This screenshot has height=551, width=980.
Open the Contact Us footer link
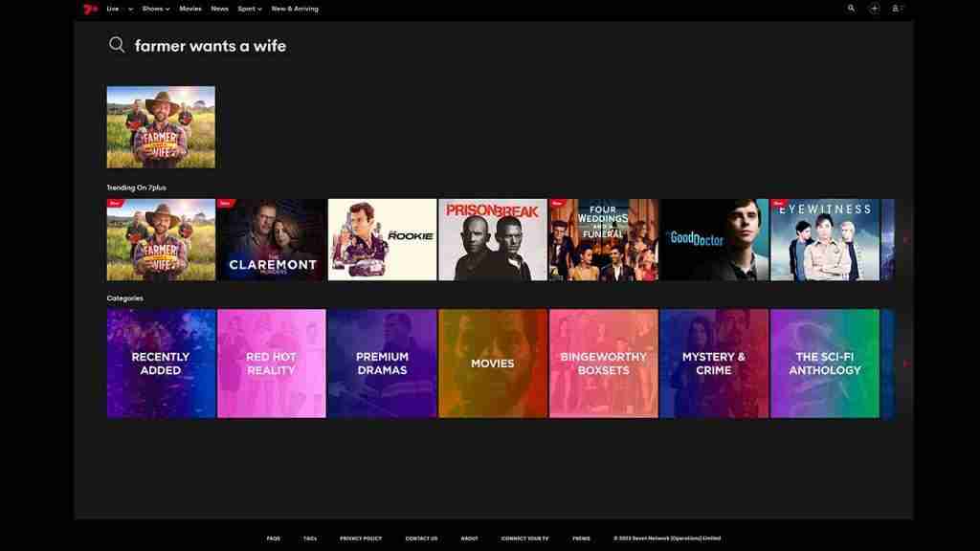(421, 539)
